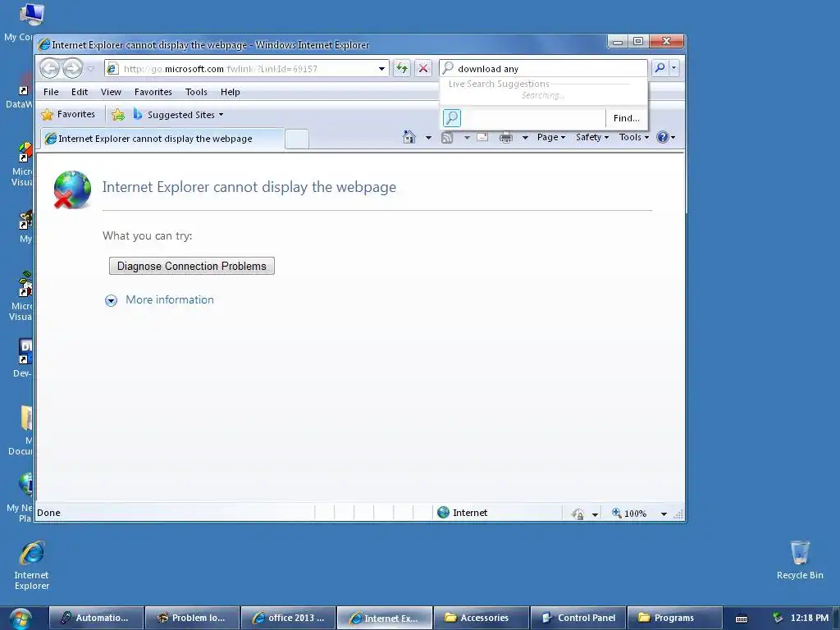Go back using the Back arrow button
This screenshot has width=840, height=630.
tap(50, 69)
